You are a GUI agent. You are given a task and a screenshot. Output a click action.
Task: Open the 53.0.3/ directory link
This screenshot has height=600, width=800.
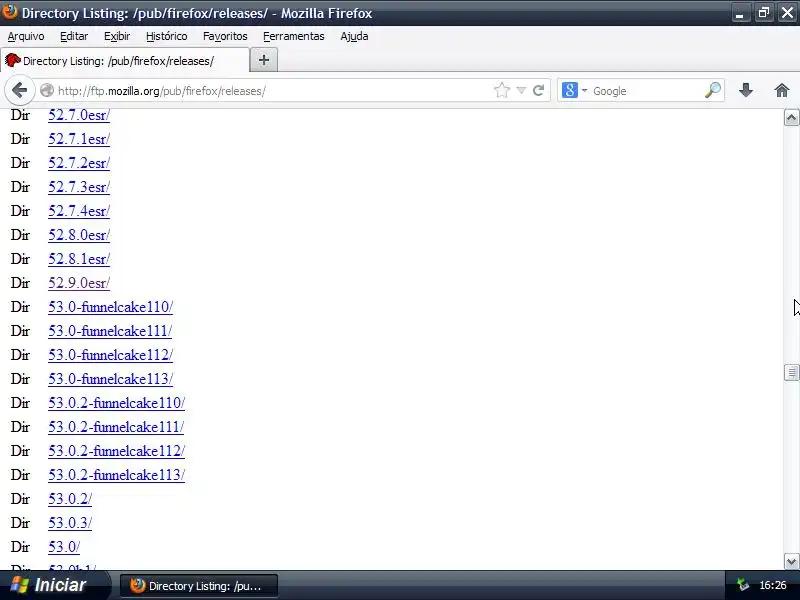(70, 523)
